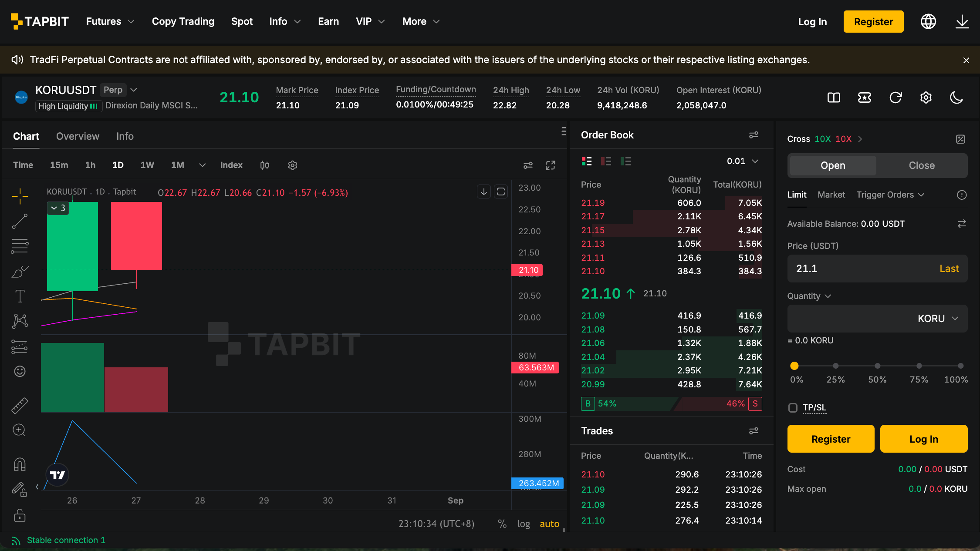The image size is (980, 551).
Task: Open the Earn page
Action: tap(328, 21)
